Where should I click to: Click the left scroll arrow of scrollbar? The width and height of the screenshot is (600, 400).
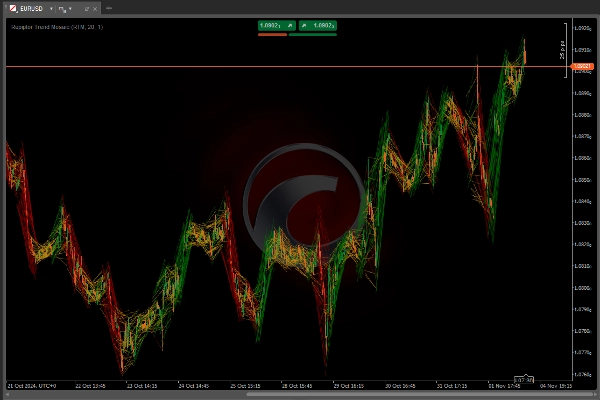point(8,394)
